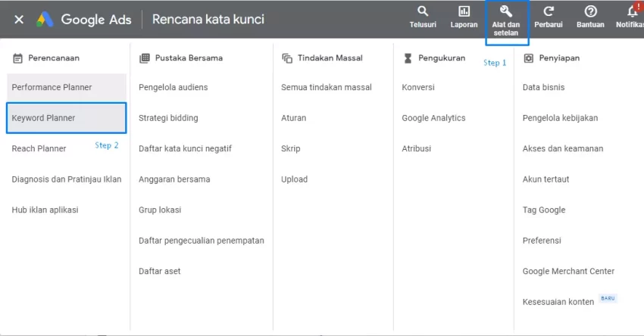
Task: Select Keyword Planner
Action: (x=67, y=118)
